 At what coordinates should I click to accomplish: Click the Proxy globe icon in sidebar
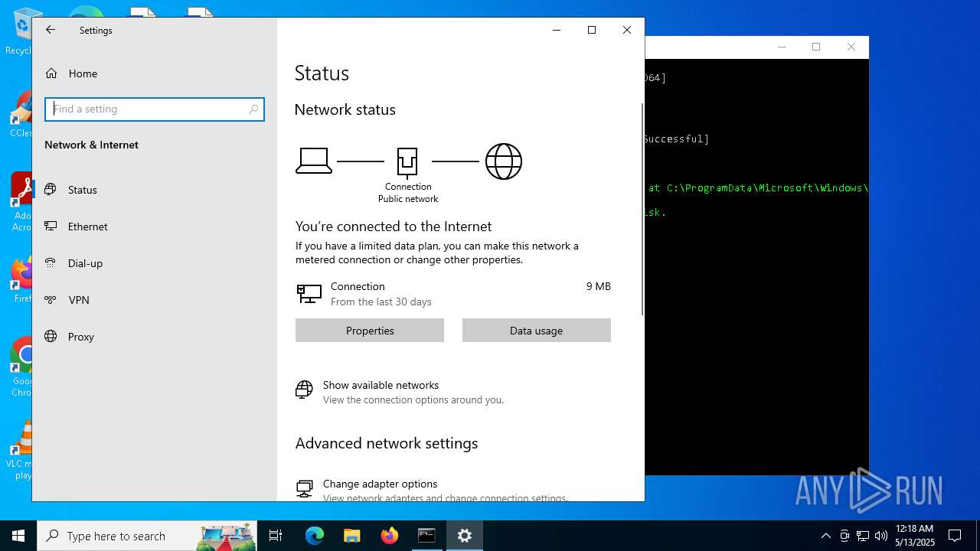coord(51,336)
